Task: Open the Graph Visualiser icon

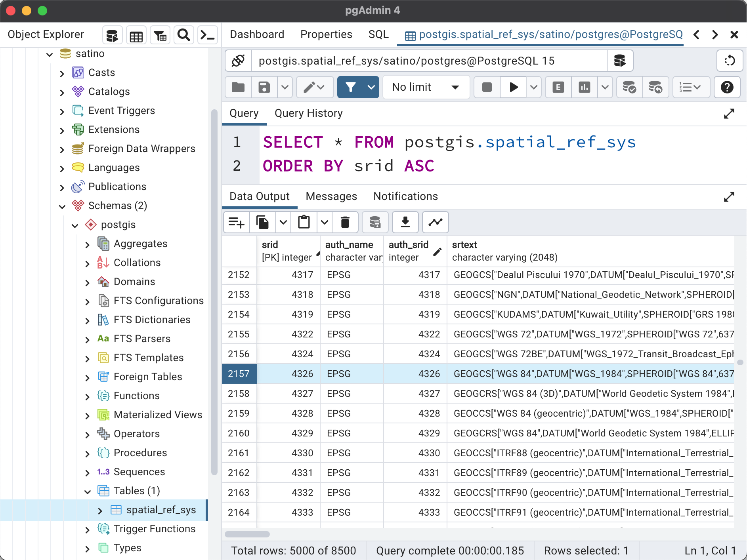Action: (435, 222)
